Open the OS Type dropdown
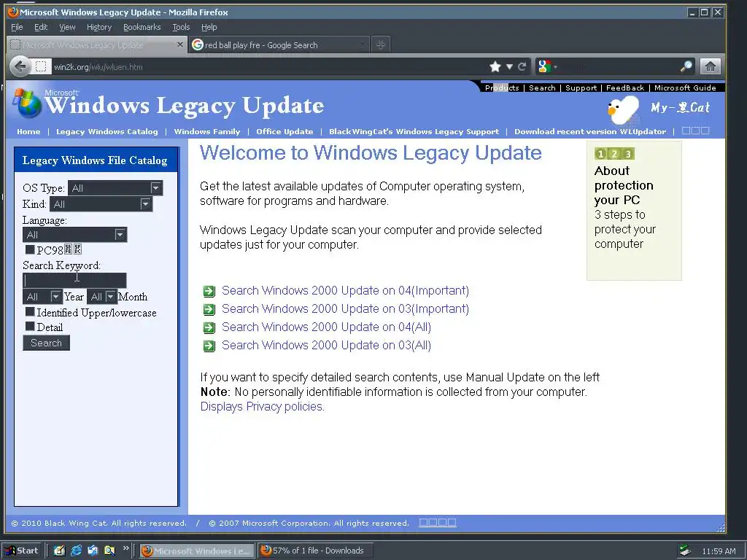The width and height of the screenshot is (747, 560). 115,188
